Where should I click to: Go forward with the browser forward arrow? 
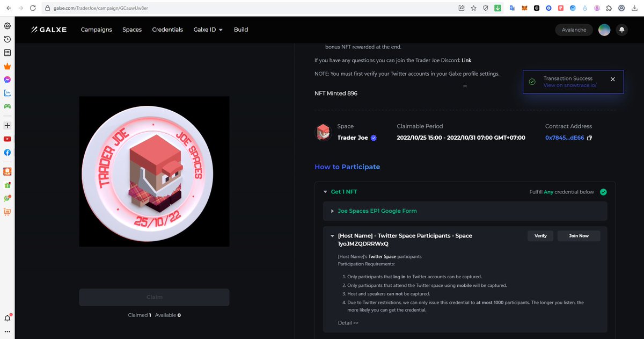tap(20, 8)
